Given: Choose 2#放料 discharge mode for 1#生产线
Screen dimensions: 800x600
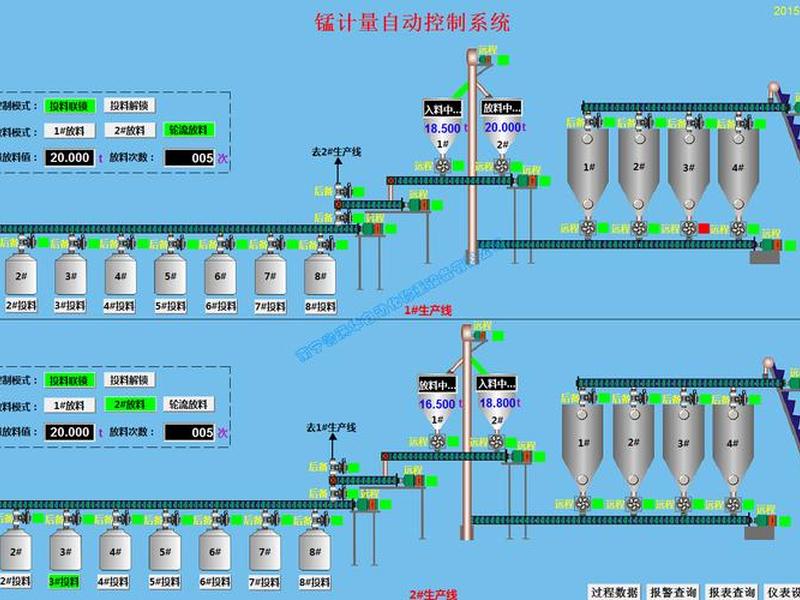Looking at the screenshot, I should (130, 130).
